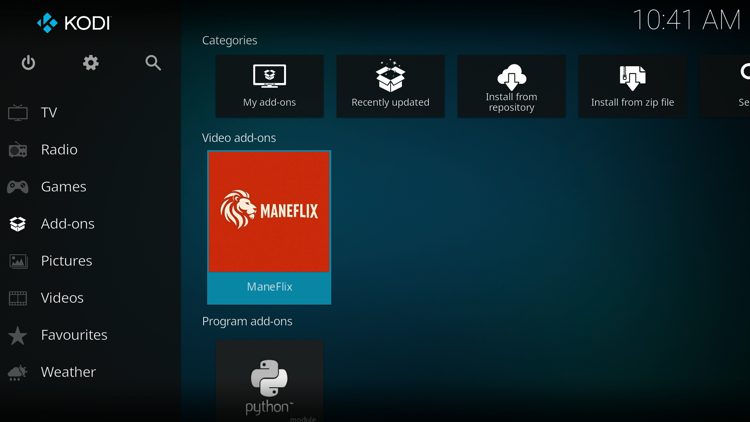The width and height of the screenshot is (750, 422).
Task: Click the game controller icon
Action: point(18,187)
